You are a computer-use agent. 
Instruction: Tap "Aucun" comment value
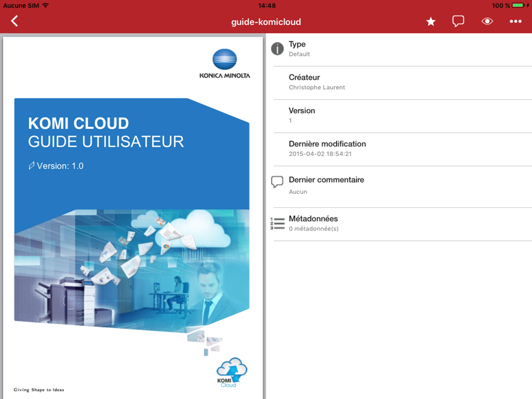pyautogui.click(x=298, y=192)
